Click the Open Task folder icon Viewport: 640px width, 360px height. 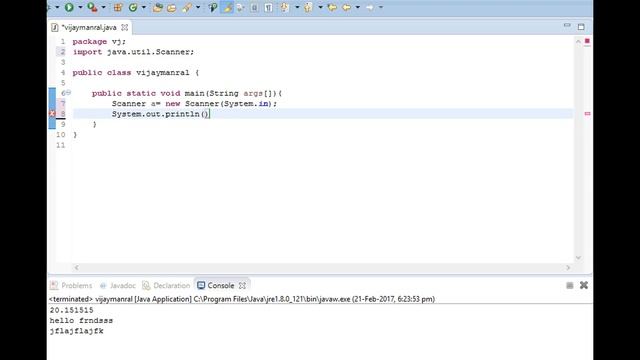point(172,7)
